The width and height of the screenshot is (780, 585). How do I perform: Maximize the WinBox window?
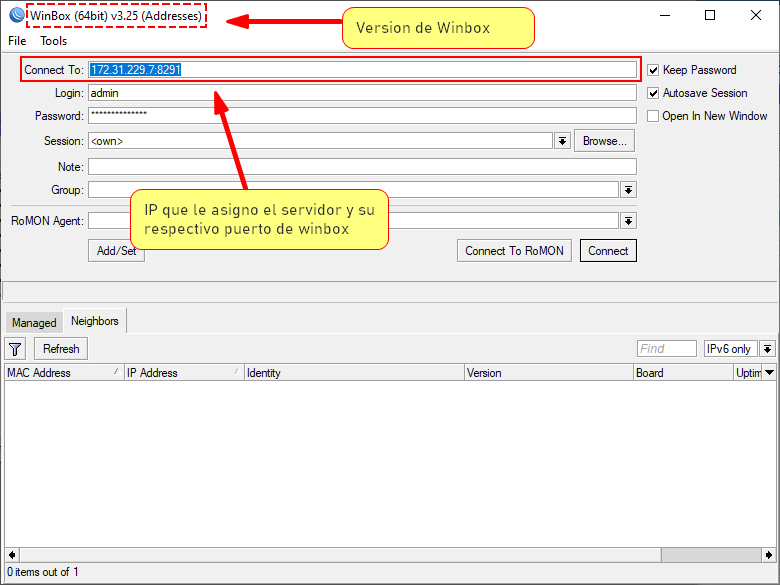pos(710,15)
